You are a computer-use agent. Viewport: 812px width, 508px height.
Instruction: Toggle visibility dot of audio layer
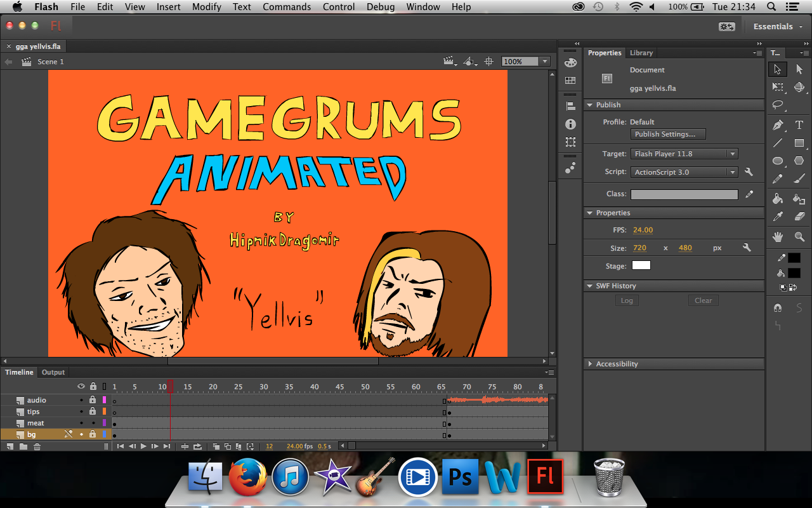(x=81, y=400)
